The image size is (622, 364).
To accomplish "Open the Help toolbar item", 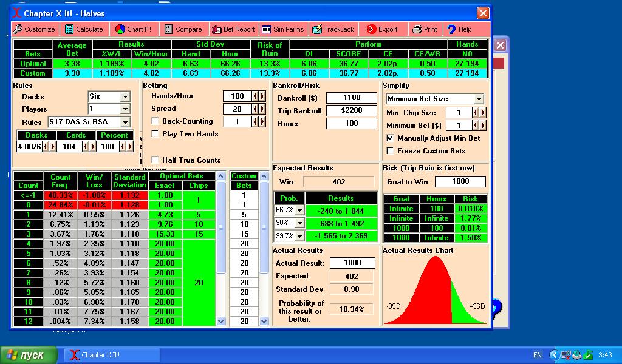I will click(459, 29).
